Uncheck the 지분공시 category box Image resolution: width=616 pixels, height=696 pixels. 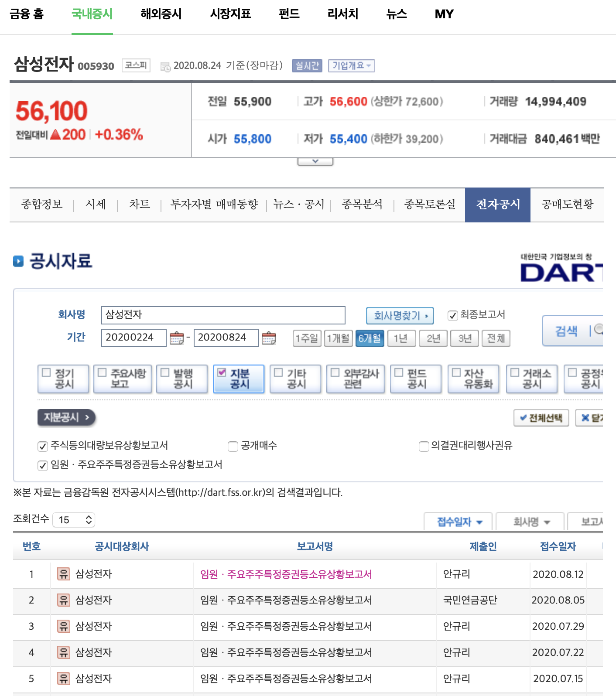[x=222, y=372]
